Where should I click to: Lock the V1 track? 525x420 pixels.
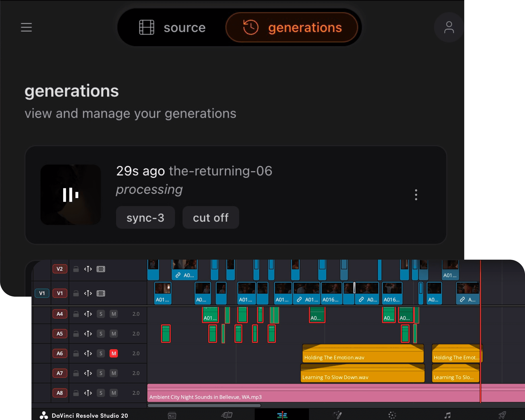76,293
